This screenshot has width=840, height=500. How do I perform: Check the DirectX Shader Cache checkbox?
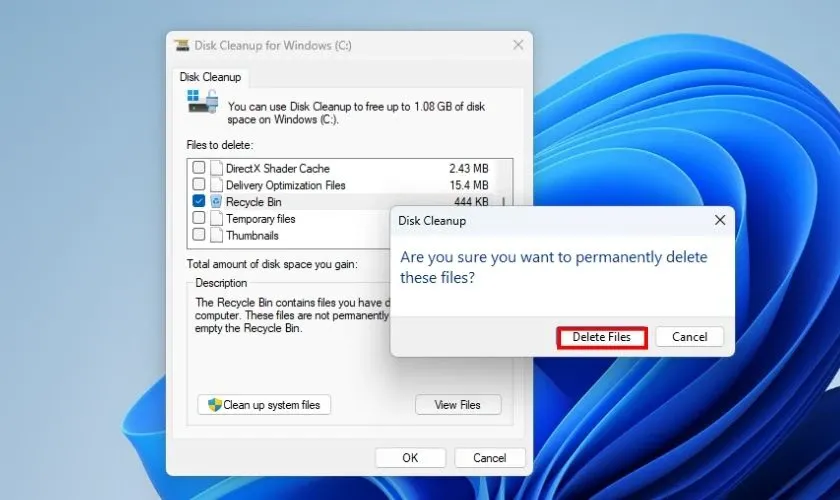(x=199, y=168)
